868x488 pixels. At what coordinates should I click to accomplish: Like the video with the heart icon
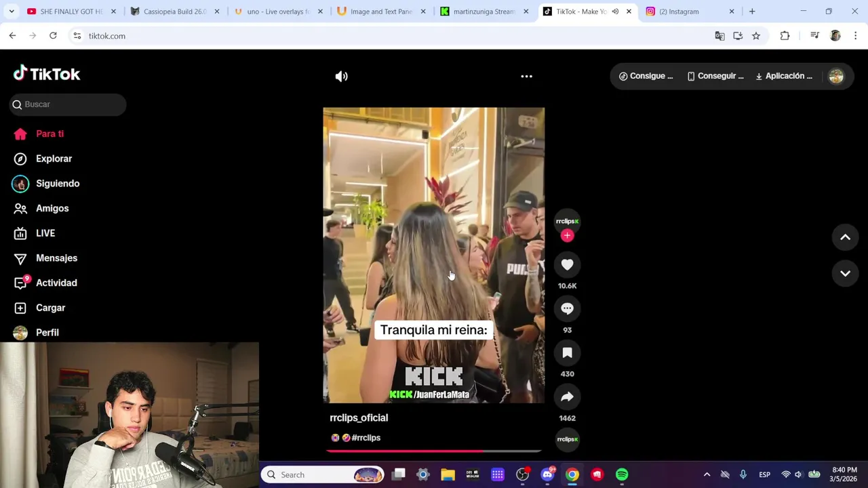(x=567, y=265)
